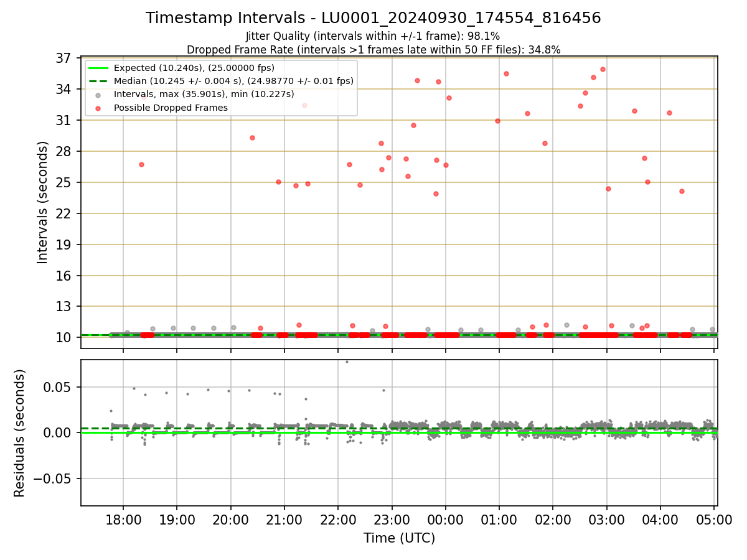Click the dashed dark-green Median line sample in legend
Image resolution: width=747 pixels, height=560 pixels.
(x=98, y=81)
